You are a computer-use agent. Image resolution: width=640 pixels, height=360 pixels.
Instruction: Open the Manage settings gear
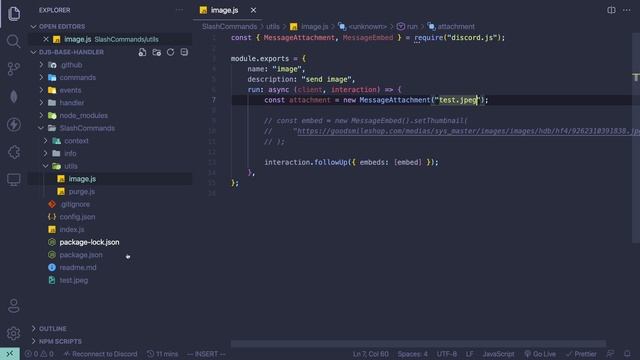pos(13,333)
